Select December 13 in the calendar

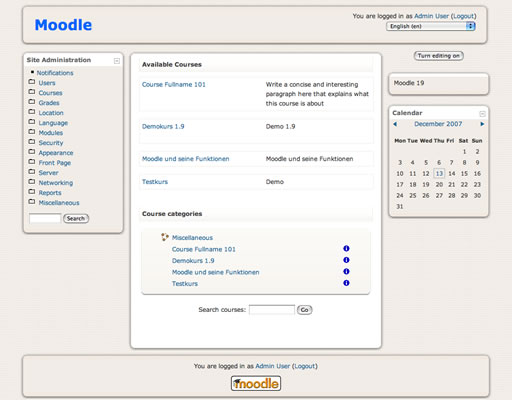[439, 173]
